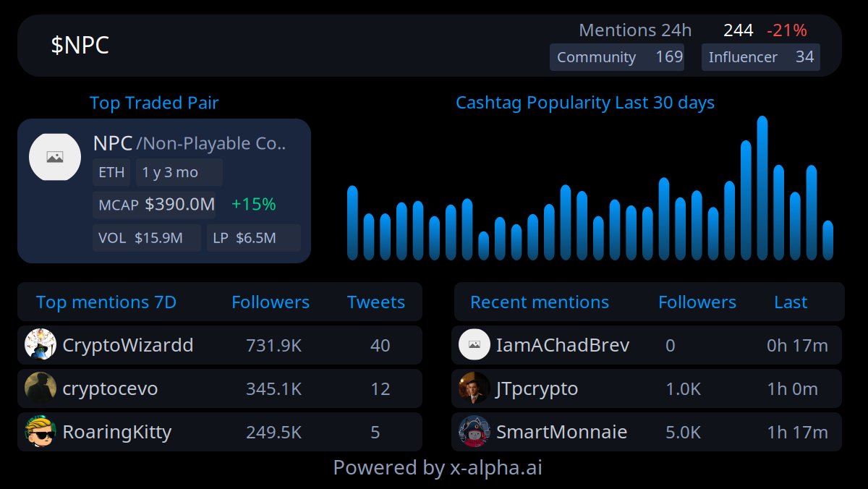868x489 pixels.
Task: Click the 0h 17m last-mention time
Action: 797,346
